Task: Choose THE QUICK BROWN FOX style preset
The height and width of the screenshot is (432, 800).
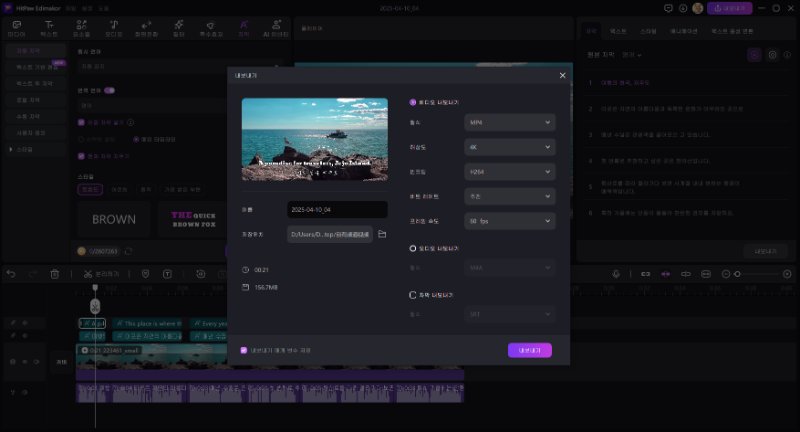Action: [193, 219]
